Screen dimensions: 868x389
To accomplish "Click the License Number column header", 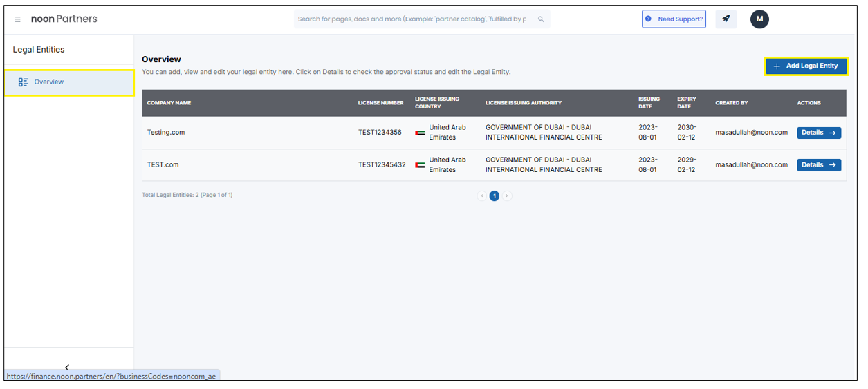I will tap(380, 103).
